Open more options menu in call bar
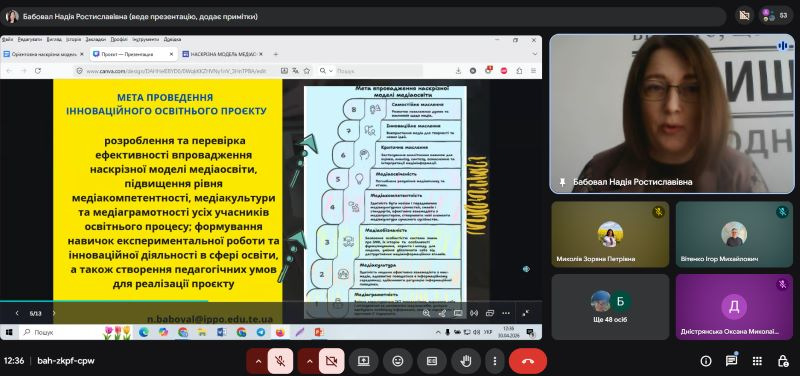This screenshot has width=800, height=376. 494,361
